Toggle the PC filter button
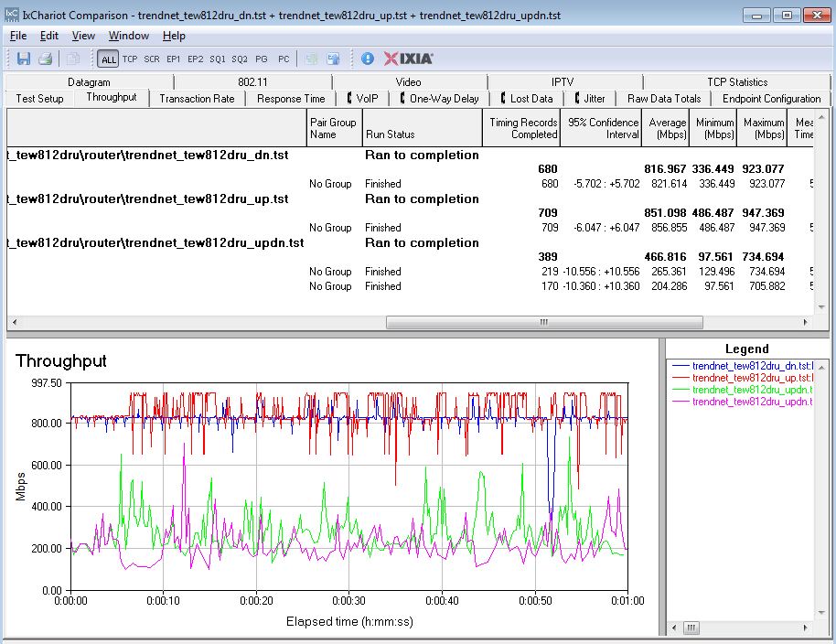 284,59
